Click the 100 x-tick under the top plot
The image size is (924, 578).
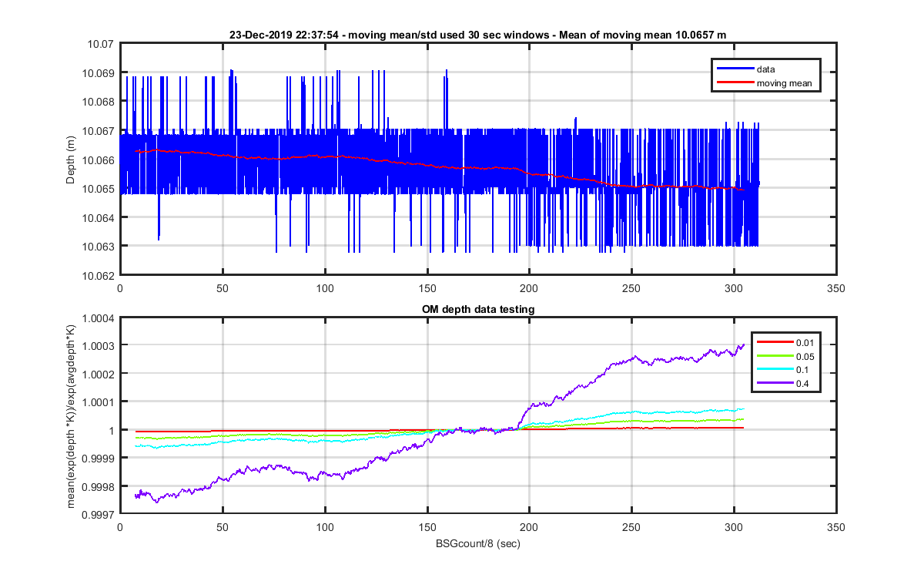325,288
